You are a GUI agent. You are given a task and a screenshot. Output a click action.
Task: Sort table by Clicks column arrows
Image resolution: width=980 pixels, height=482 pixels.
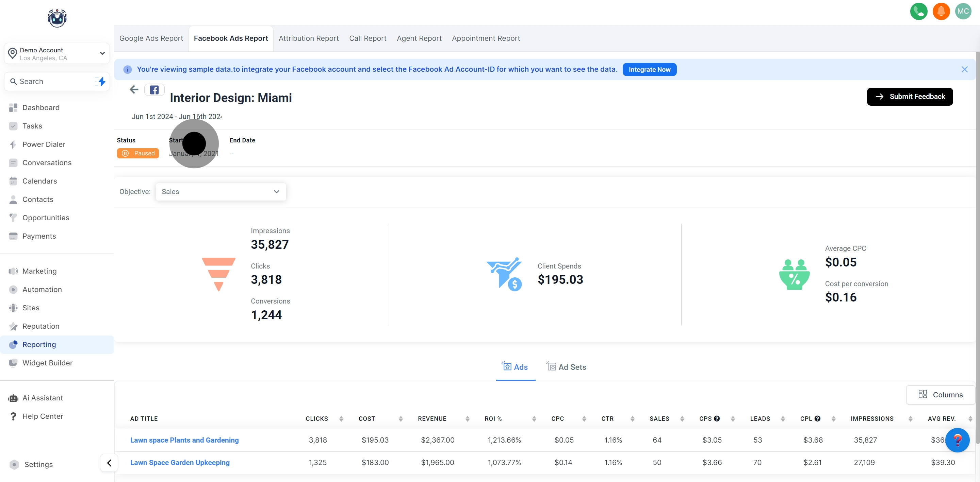pos(341,418)
